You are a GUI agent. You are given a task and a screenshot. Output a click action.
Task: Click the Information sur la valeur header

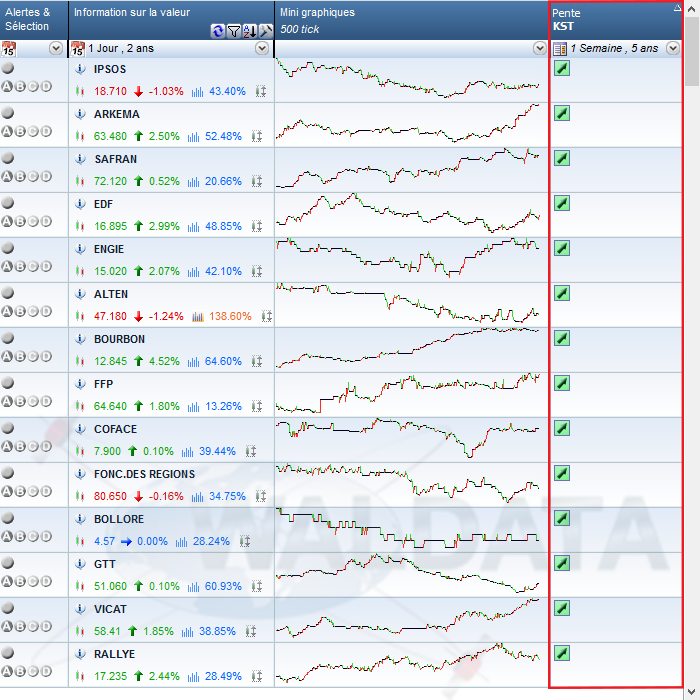click(171, 20)
